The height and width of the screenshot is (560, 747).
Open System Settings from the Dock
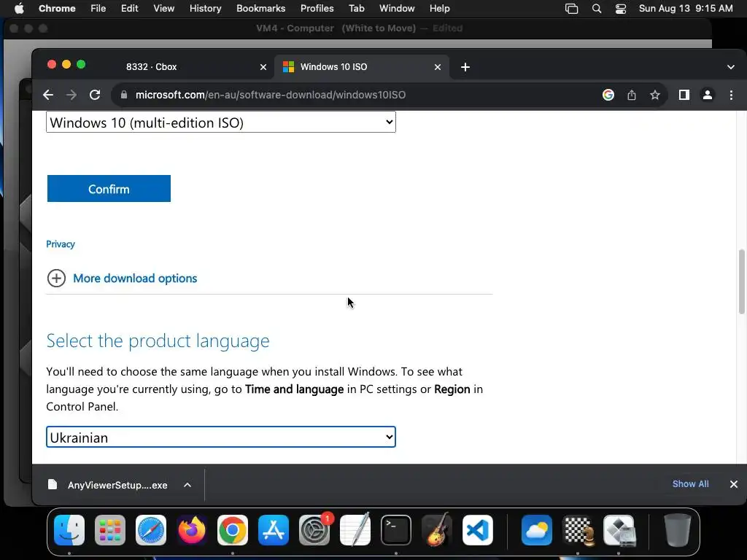[x=314, y=529]
